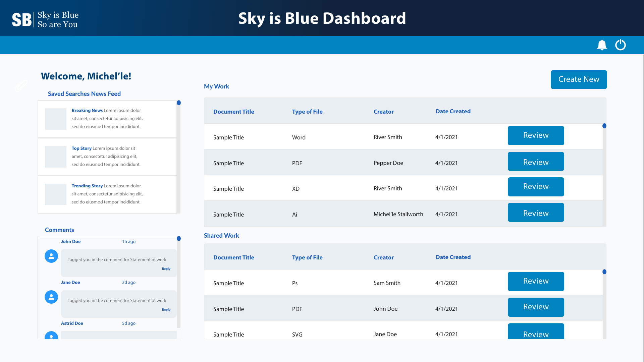The width and height of the screenshot is (644, 362).
Task: Click Jane Doe's profile avatar icon
Action: click(51, 297)
